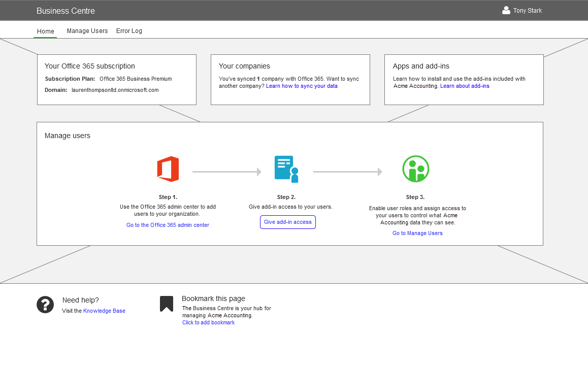Click the bookmark ribbon icon
Screen dimensions: 588x366
click(x=167, y=303)
